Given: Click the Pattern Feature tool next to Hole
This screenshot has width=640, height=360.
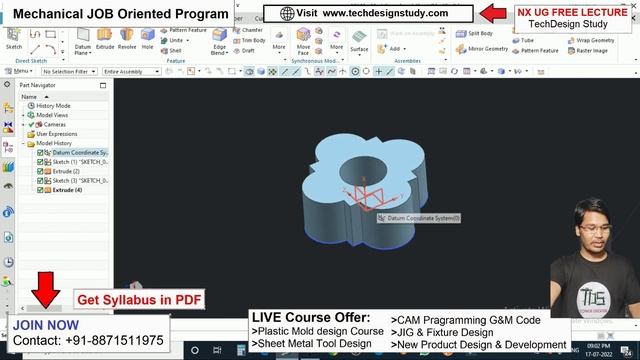Looking at the screenshot, I should (x=184, y=30).
